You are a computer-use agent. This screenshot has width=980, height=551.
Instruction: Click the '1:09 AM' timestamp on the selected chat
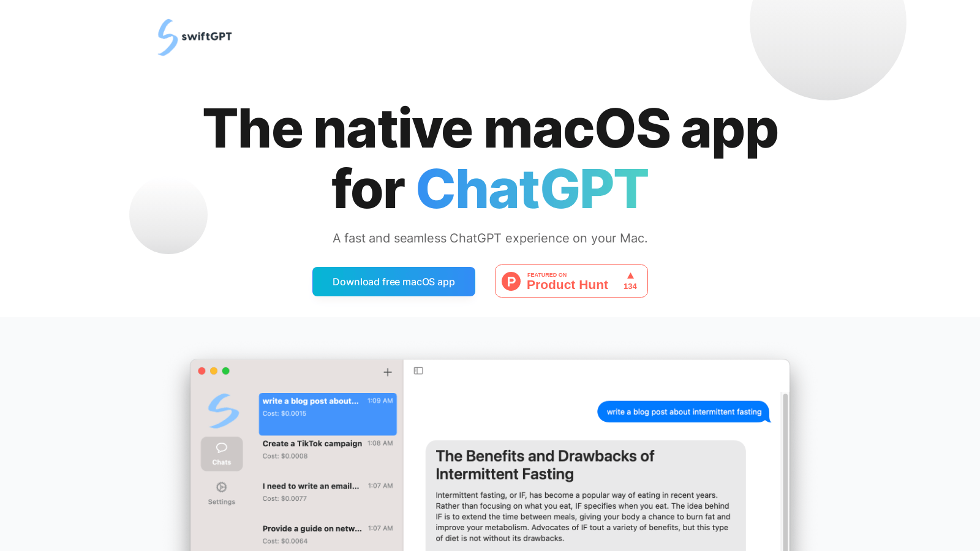[380, 401]
